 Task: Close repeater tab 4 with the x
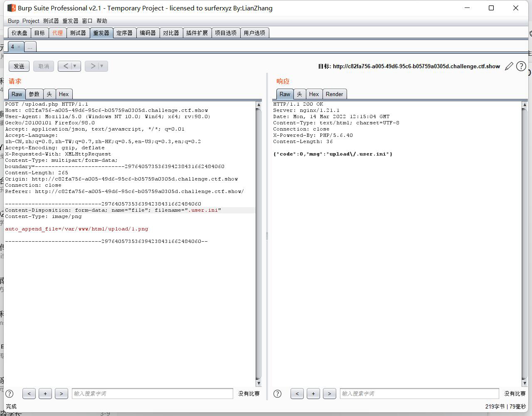(x=19, y=47)
